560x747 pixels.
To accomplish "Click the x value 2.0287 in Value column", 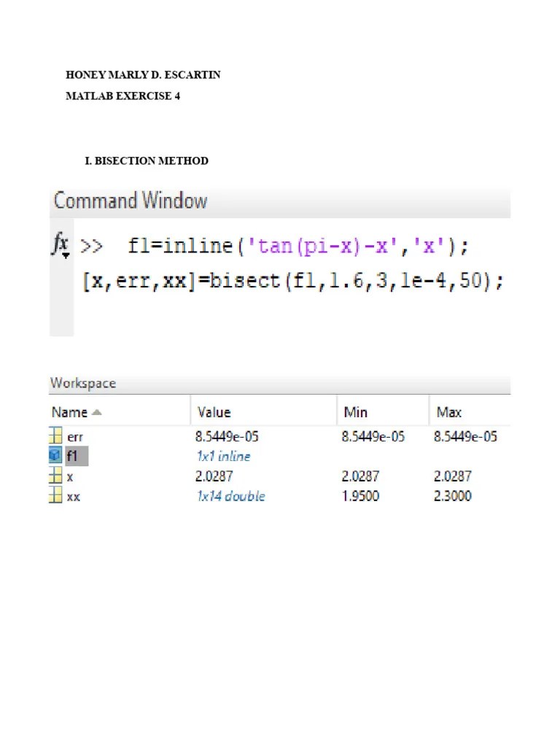I will point(214,476).
